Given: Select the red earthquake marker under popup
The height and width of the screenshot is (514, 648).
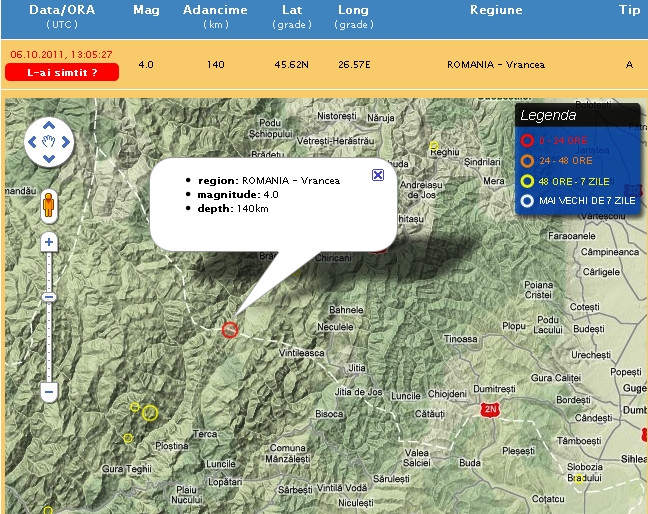Looking at the screenshot, I should [230, 330].
